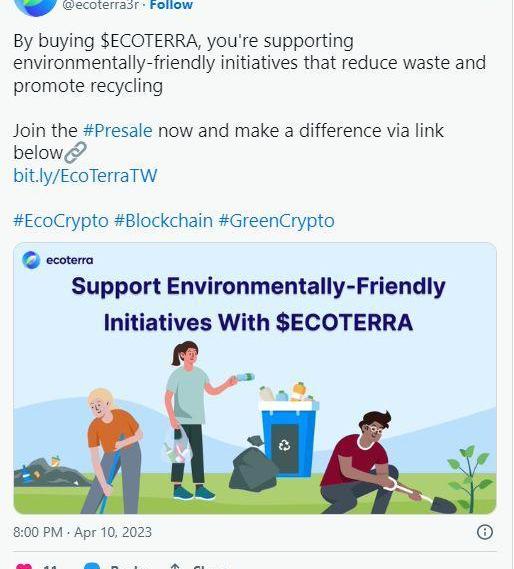Open the #Blockchain hashtag

[163, 221]
